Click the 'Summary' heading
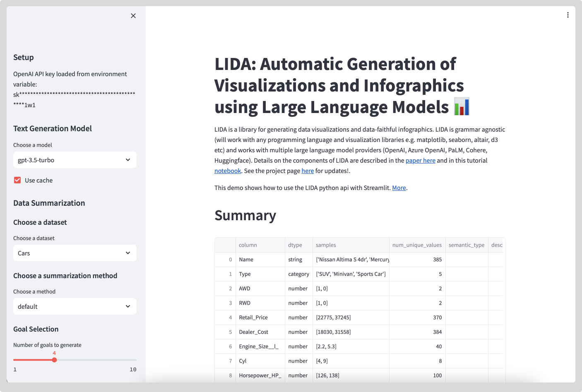This screenshot has height=392, width=582. (x=245, y=216)
